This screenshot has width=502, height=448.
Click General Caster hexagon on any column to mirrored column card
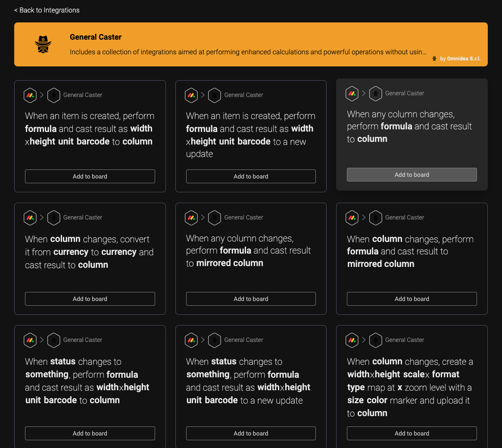[215, 218]
